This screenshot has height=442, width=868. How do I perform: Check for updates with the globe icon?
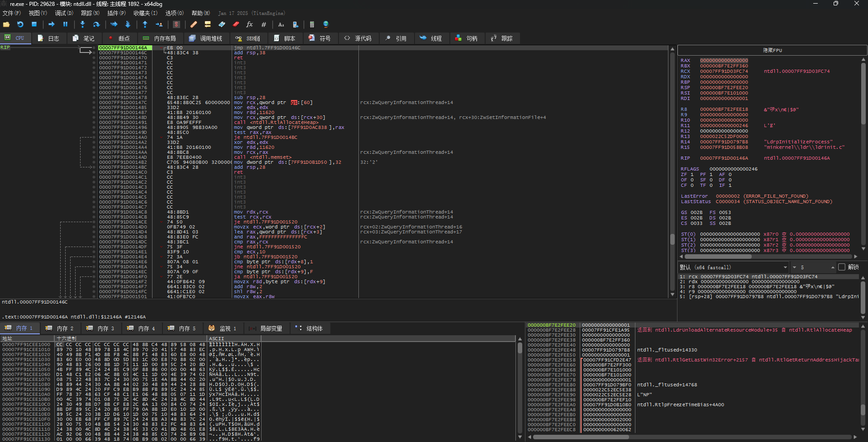pos(326,24)
